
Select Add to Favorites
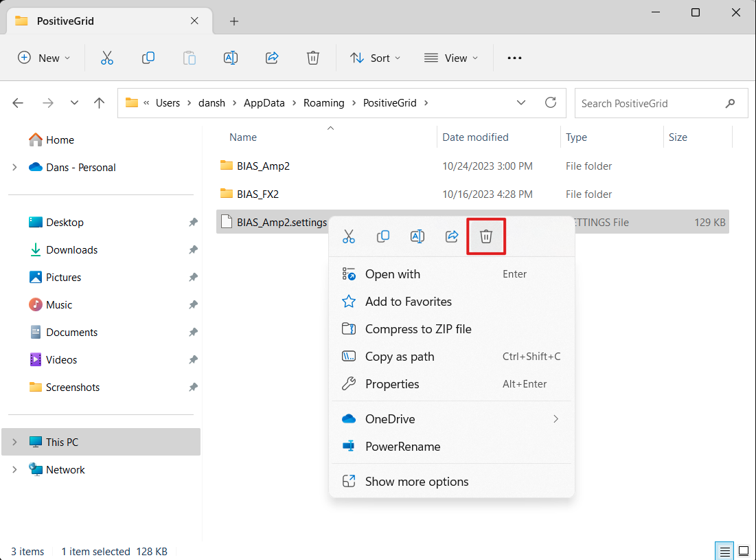[x=451, y=302]
